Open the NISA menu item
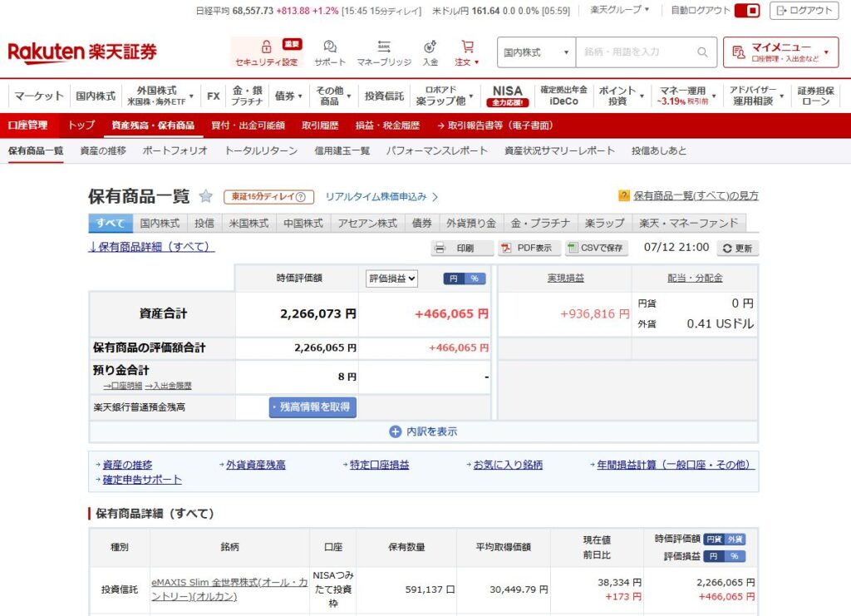The width and height of the screenshot is (851, 616). (x=508, y=96)
